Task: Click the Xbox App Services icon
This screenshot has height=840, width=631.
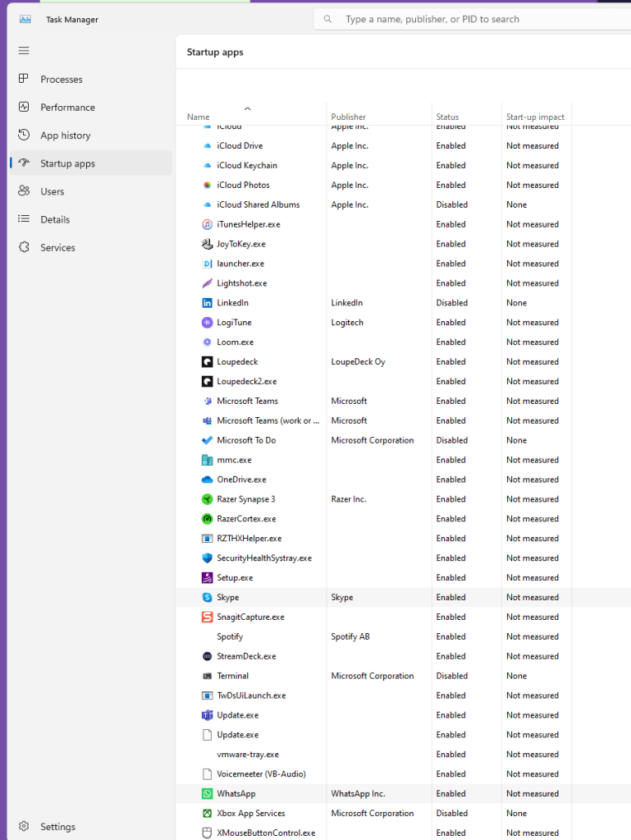Action: click(x=207, y=813)
